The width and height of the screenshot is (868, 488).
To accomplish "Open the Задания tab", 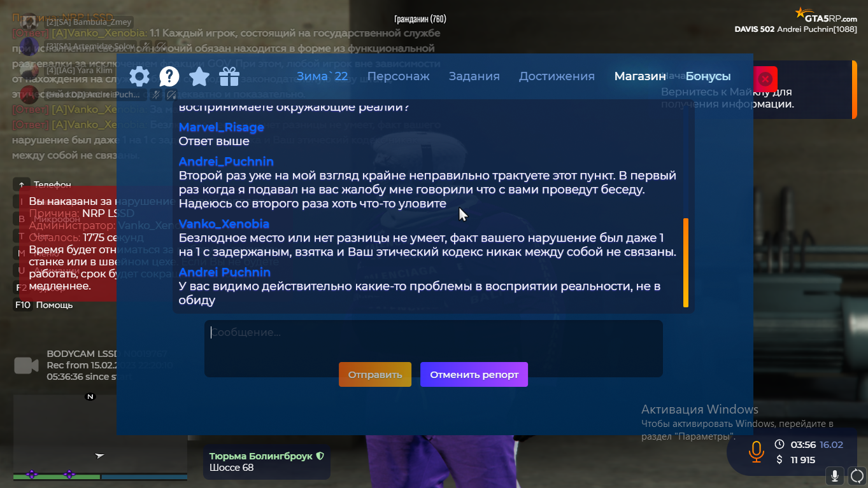I will pos(474,76).
